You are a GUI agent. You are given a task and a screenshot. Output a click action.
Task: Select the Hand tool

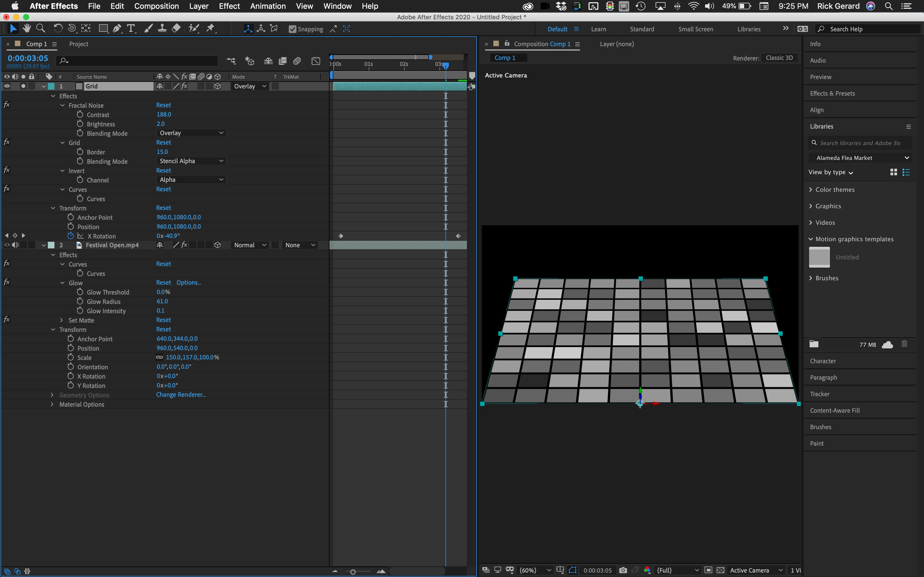coord(27,29)
